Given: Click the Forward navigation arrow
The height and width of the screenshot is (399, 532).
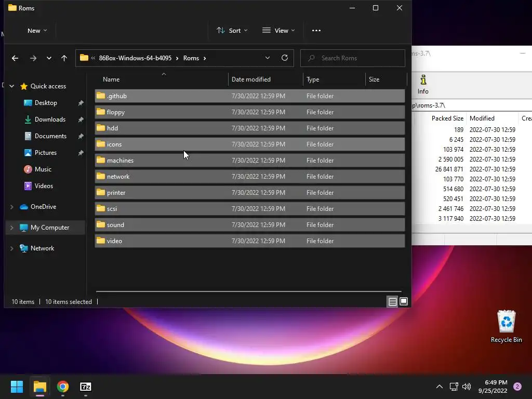Looking at the screenshot, I should click(x=33, y=58).
